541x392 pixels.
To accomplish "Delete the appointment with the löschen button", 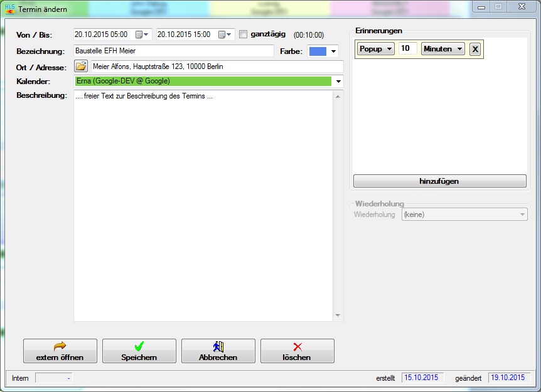I will pyautogui.click(x=297, y=351).
